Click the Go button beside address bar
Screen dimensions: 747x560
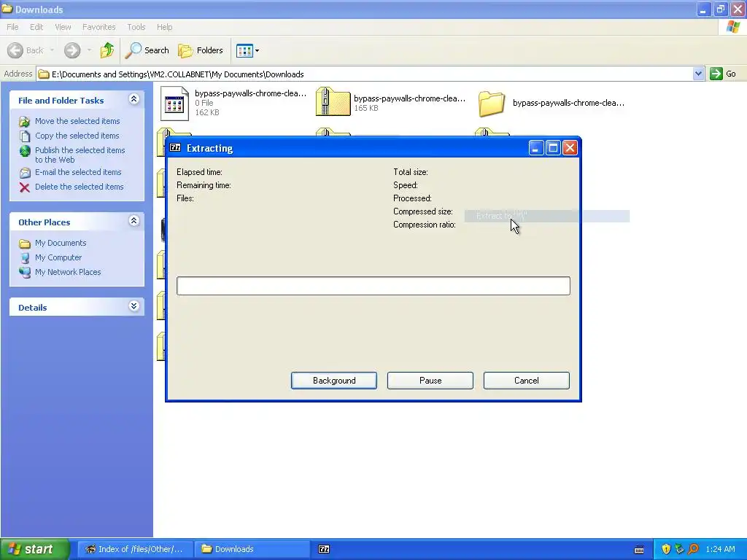tap(723, 74)
